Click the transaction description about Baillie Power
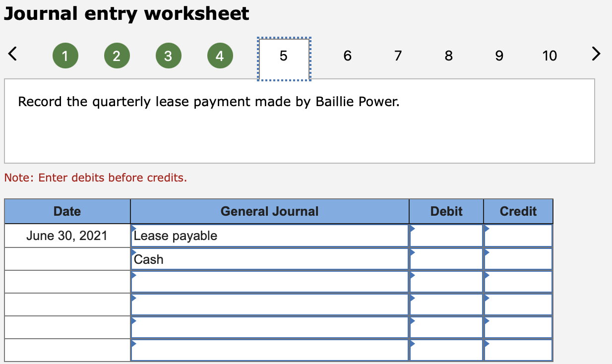 click(209, 102)
